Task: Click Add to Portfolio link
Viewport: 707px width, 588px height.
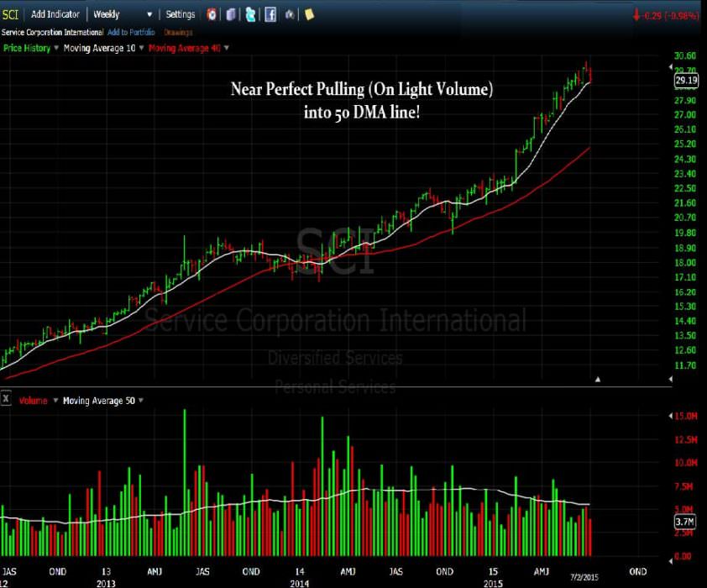Action: click(x=131, y=33)
